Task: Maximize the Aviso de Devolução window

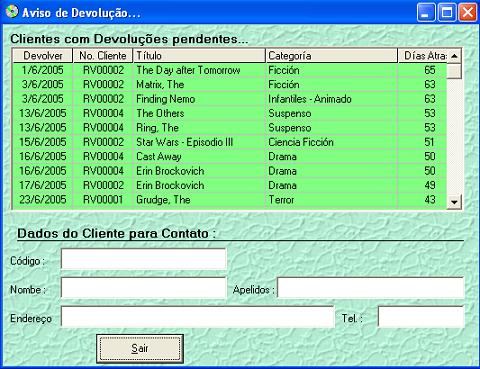Action: coord(447,13)
